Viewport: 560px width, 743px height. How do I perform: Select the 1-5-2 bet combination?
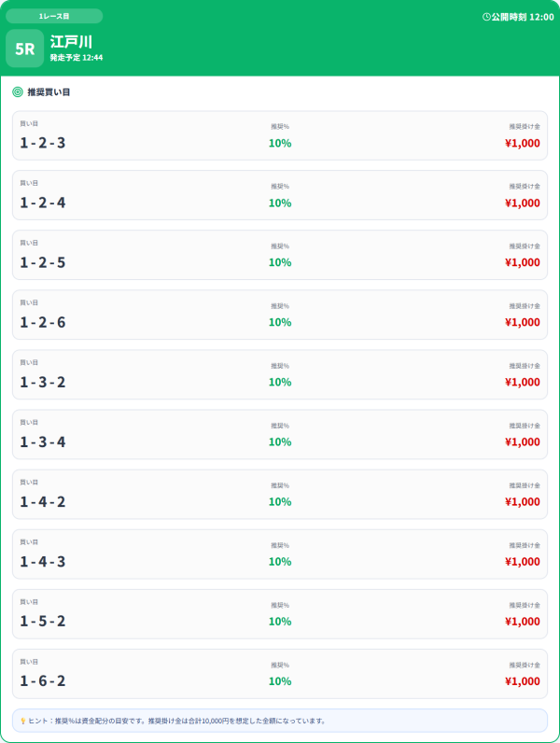tap(279, 613)
